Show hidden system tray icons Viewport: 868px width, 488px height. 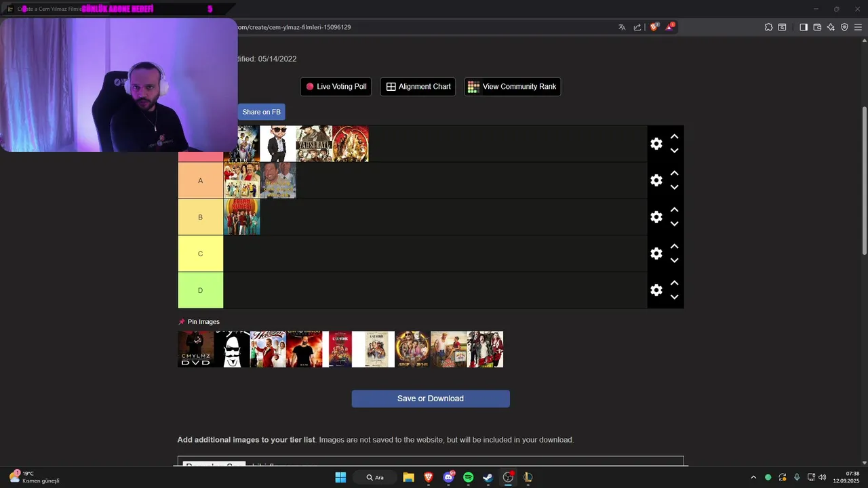click(753, 477)
